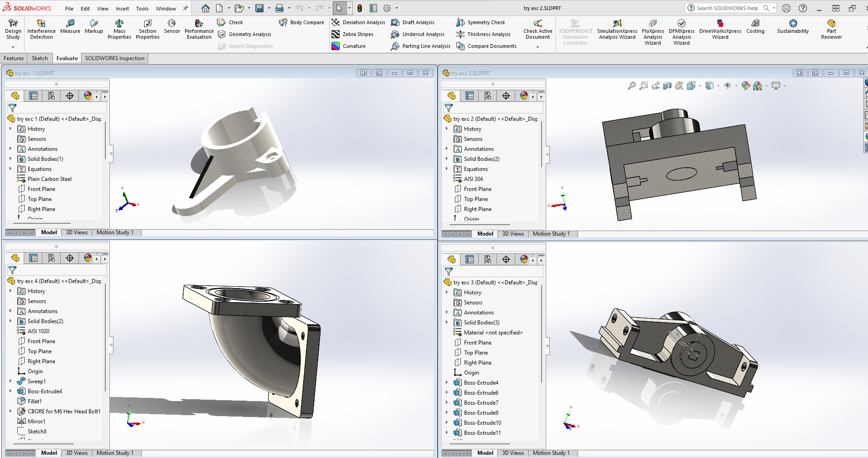Open Section Properties
The width and height of the screenshot is (868, 458).
pos(148,29)
